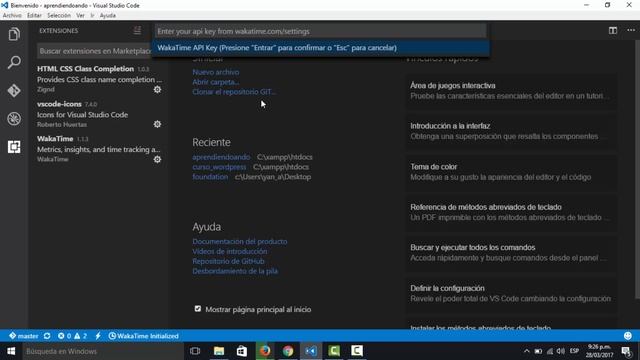Image resolution: width=640 pixels, height=360 pixels.
Task: Open the Source Control view
Action: pyautogui.click(x=14, y=91)
